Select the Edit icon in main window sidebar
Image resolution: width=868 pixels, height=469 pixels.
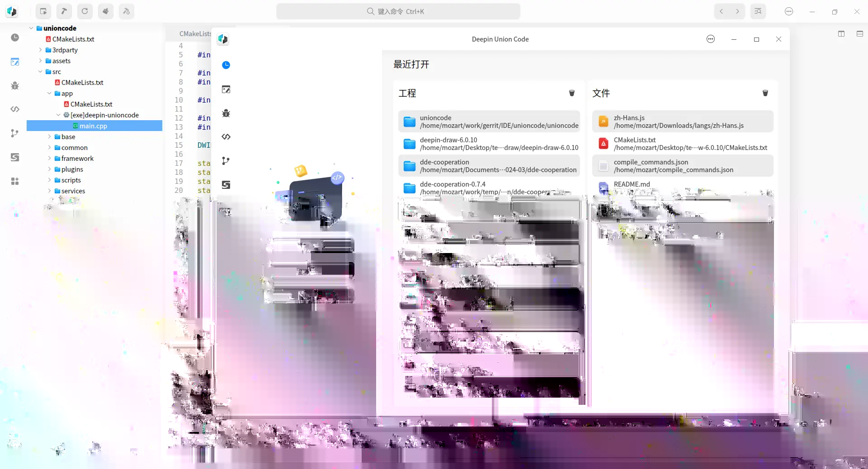click(x=15, y=62)
